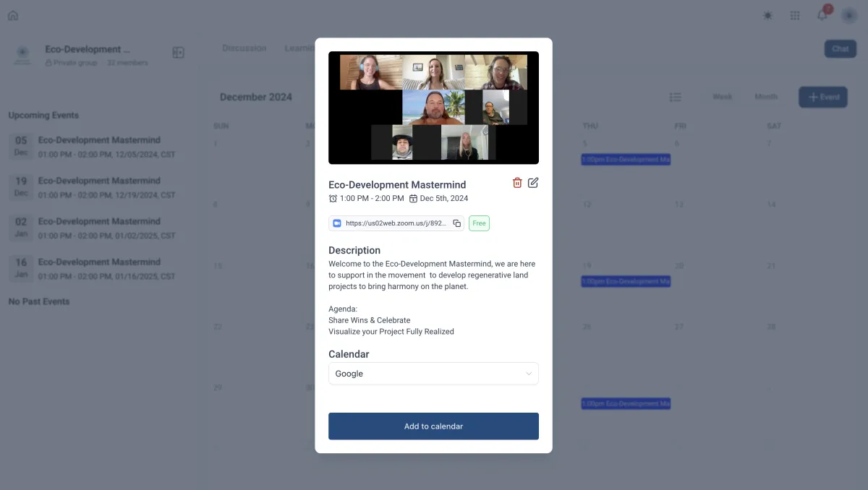Open notifications with the bell icon
The height and width of the screenshot is (490, 868).
pos(822,15)
